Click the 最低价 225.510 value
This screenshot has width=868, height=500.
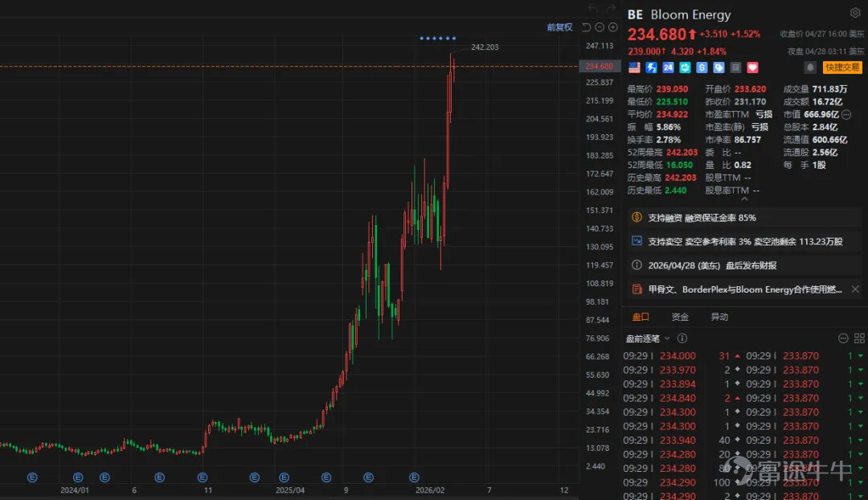point(672,102)
